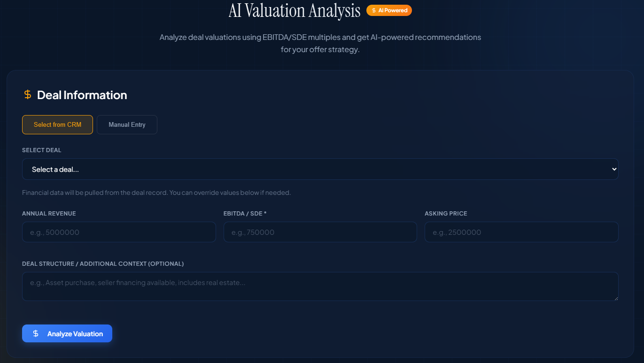Image resolution: width=644 pixels, height=363 pixels.
Task: Click the financial data override helper text
Action: pyautogui.click(x=156, y=192)
